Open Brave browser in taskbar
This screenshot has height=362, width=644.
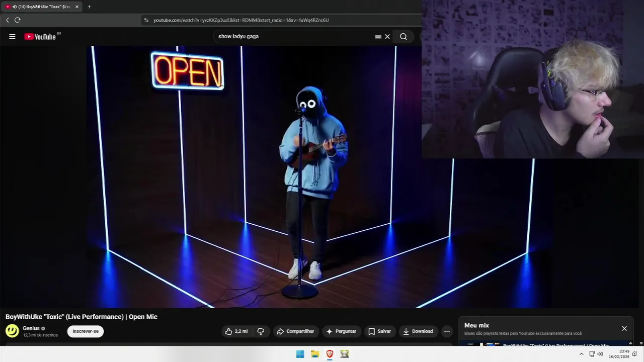point(330,354)
